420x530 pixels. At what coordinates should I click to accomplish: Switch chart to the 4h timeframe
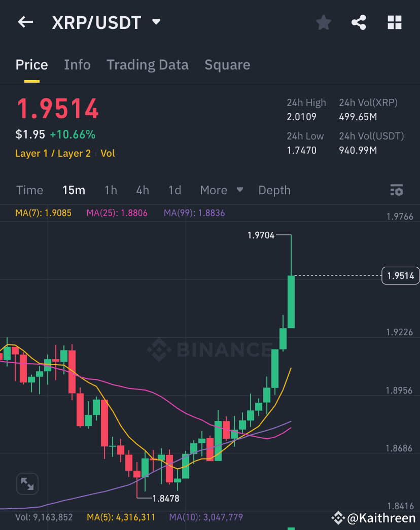142,190
